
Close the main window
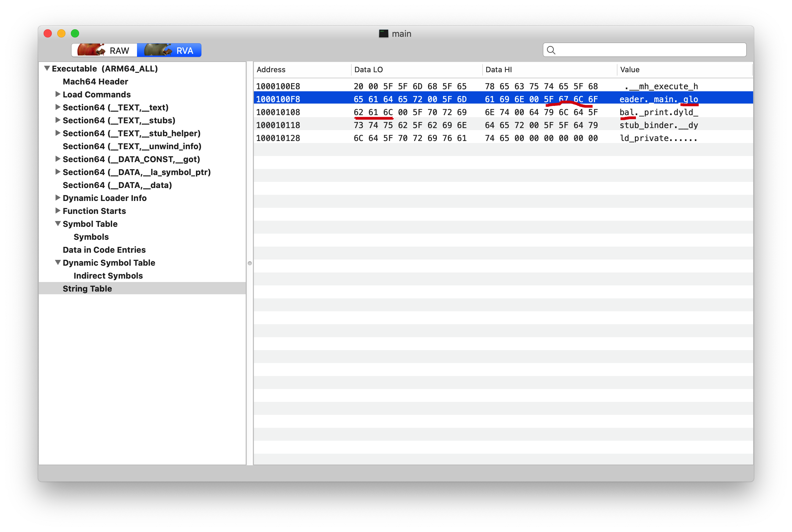(x=48, y=33)
